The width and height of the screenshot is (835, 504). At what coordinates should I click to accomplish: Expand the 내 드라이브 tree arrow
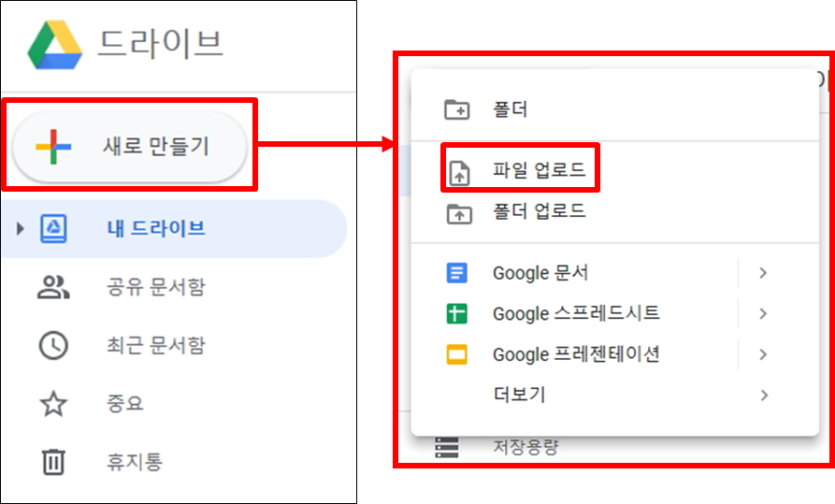(x=21, y=229)
